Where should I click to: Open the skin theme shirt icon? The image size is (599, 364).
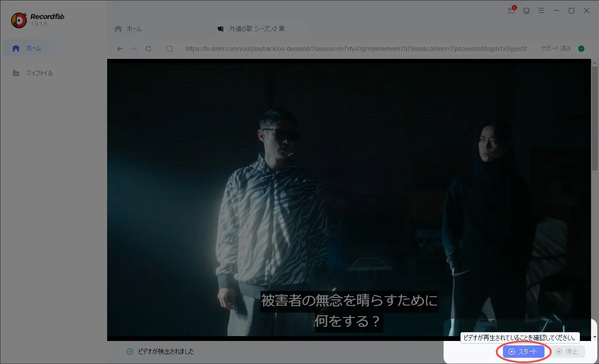coord(526,11)
